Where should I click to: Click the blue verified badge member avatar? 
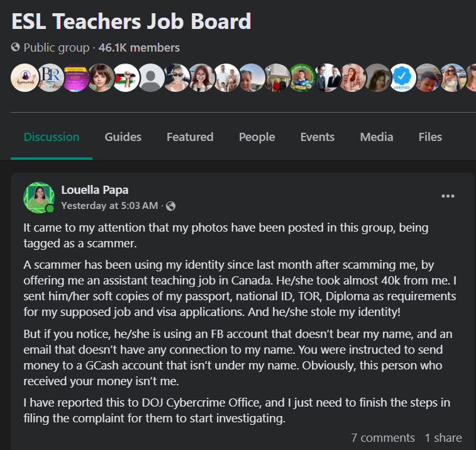(x=401, y=78)
